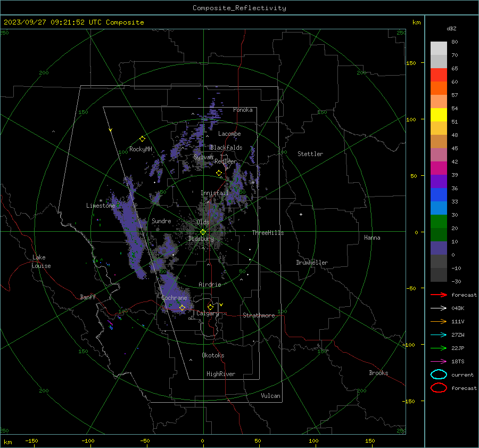
Task: Select the Calgary city label
Action: [208, 313]
